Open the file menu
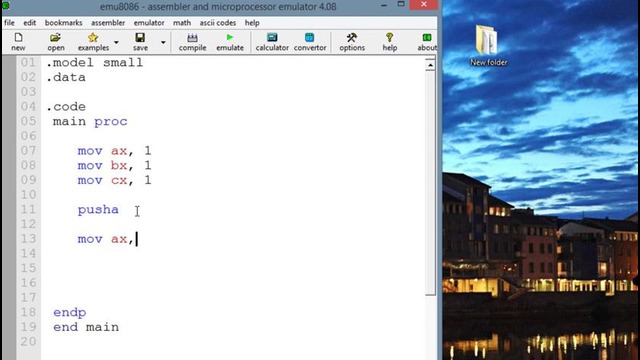Screen dimensions: 640x360 tap(9, 23)
